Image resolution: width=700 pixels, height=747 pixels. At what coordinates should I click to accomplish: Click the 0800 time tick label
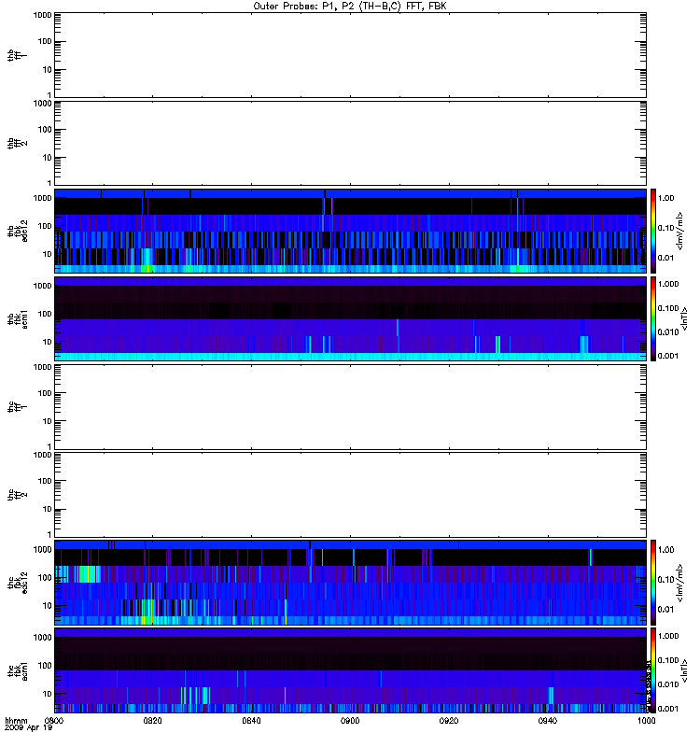pos(54,720)
